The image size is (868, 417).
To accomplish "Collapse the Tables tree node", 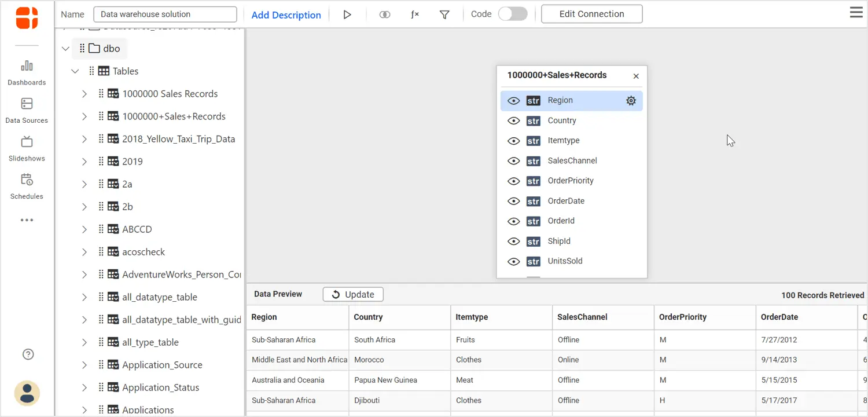I will [x=75, y=71].
